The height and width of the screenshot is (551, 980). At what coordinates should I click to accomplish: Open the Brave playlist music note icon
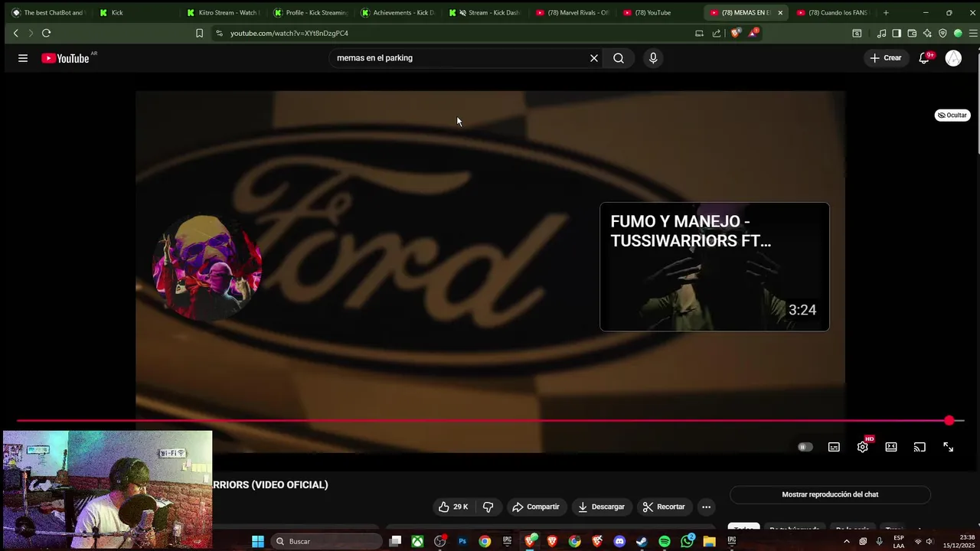pyautogui.click(x=881, y=33)
